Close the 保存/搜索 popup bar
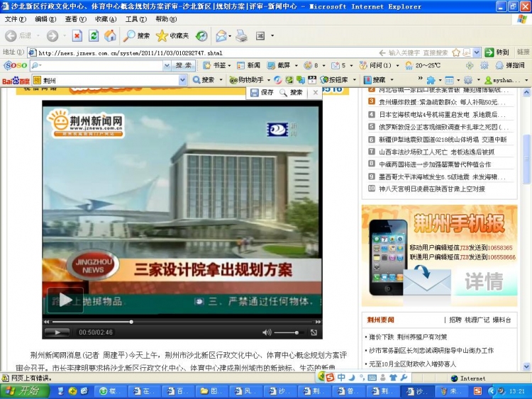532x399 pixels. coord(315,92)
